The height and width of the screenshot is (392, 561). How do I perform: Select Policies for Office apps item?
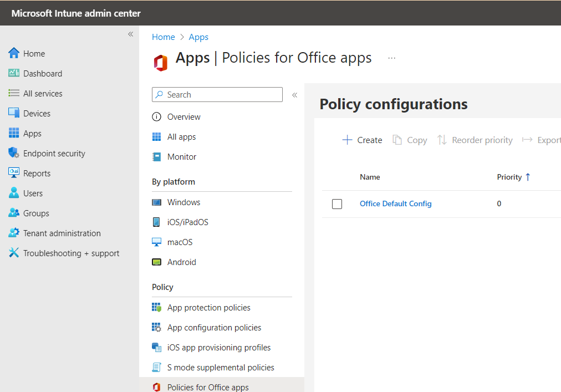(208, 387)
